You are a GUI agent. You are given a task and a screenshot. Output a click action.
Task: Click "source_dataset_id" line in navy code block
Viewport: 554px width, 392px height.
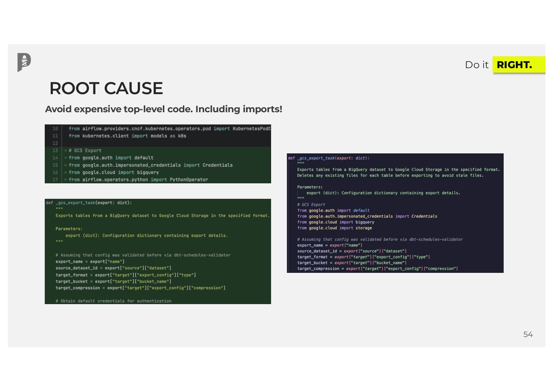pos(352,251)
